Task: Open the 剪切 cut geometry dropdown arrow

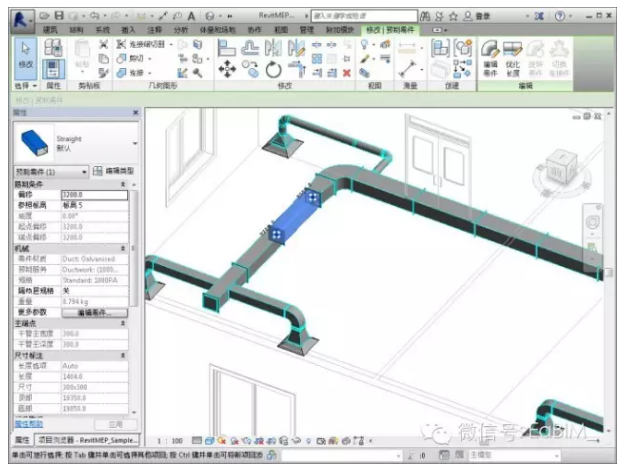Action: [x=150, y=59]
